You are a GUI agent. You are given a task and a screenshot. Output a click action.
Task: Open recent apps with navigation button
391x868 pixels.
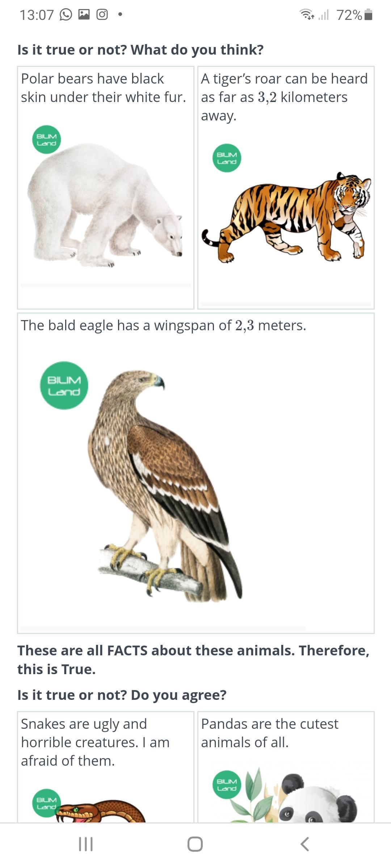[x=86, y=844]
